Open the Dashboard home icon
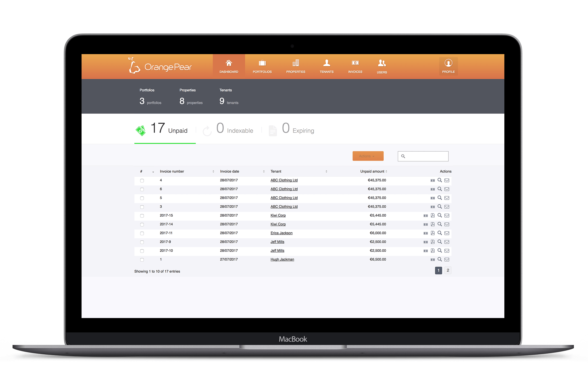The width and height of the screenshot is (588, 392). tap(229, 63)
